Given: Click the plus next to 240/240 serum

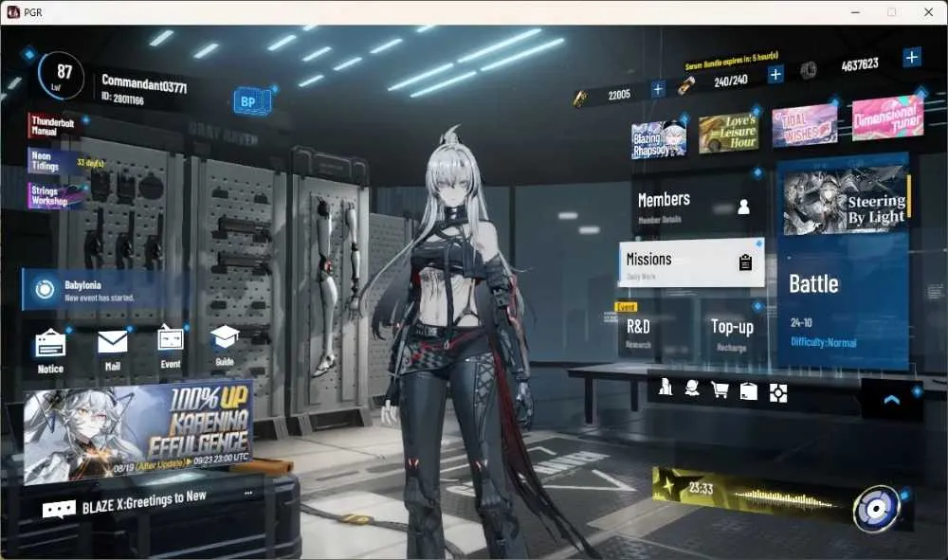Looking at the screenshot, I should pos(775,74).
